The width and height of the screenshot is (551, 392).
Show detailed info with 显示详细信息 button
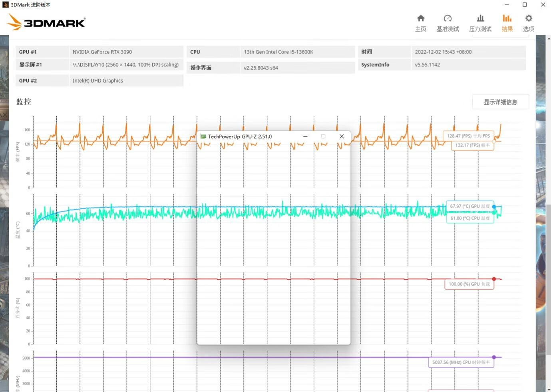[x=500, y=102]
